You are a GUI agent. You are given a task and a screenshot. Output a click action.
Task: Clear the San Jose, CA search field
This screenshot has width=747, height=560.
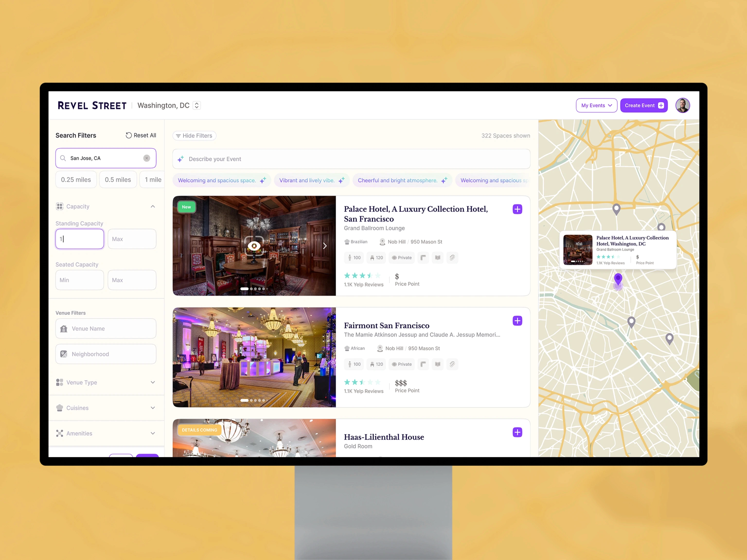pos(147,158)
